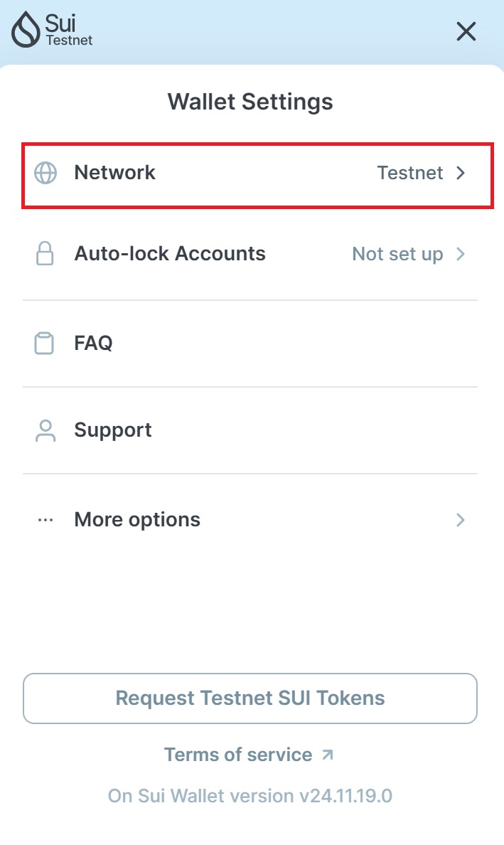The image size is (504, 845).
Task: Click the globe icon beside Network
Action: tap(45, 173)
